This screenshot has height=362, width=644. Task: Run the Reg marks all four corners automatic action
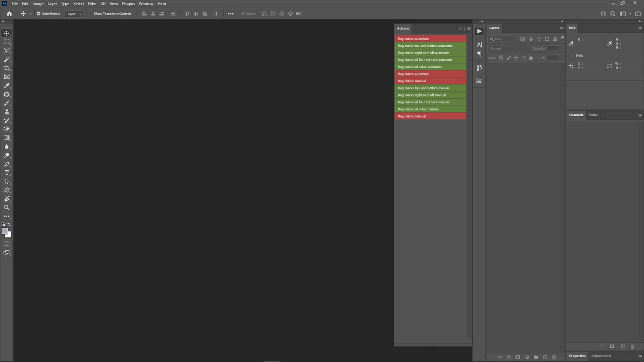coord(430,60)
